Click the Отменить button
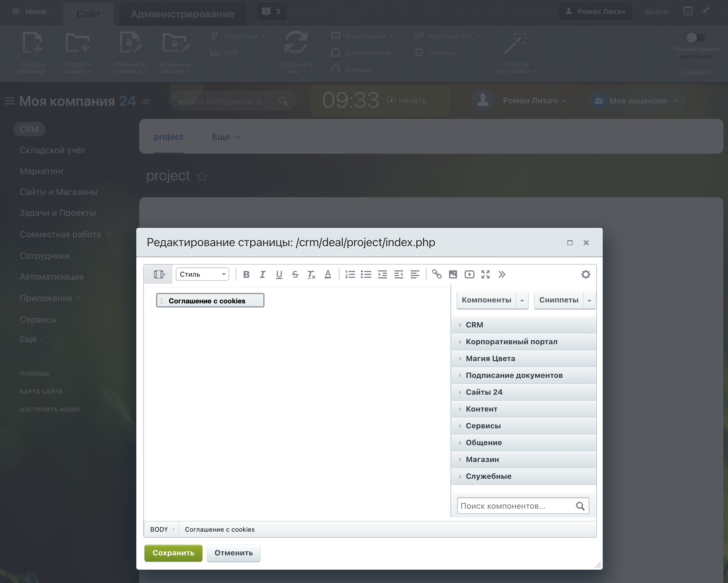This screenshot has height=583, width=728. coord(233,553)
